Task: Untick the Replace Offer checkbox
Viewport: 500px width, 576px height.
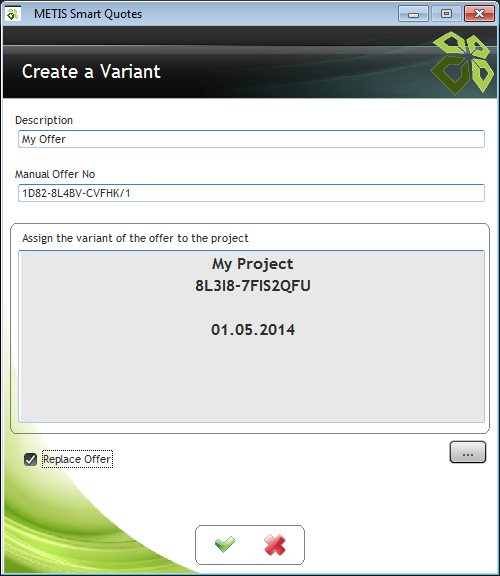Action: pos(30,459)
